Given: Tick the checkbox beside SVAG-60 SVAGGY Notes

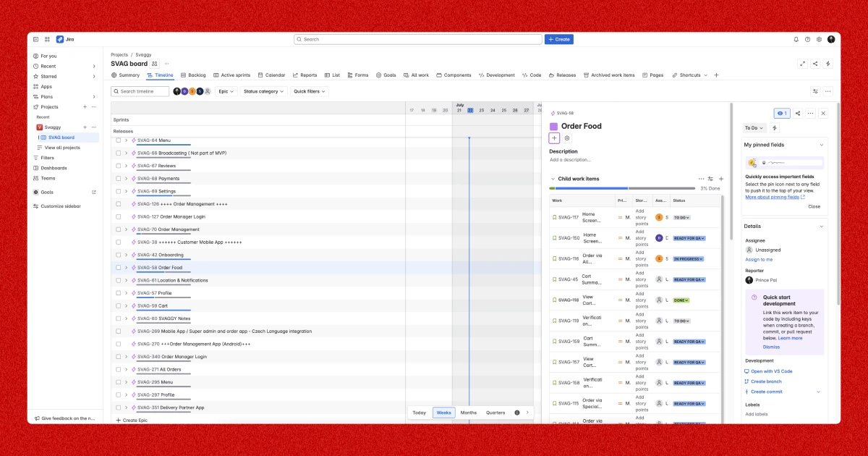Looking at the screenshot, I should tap(118, 318).
